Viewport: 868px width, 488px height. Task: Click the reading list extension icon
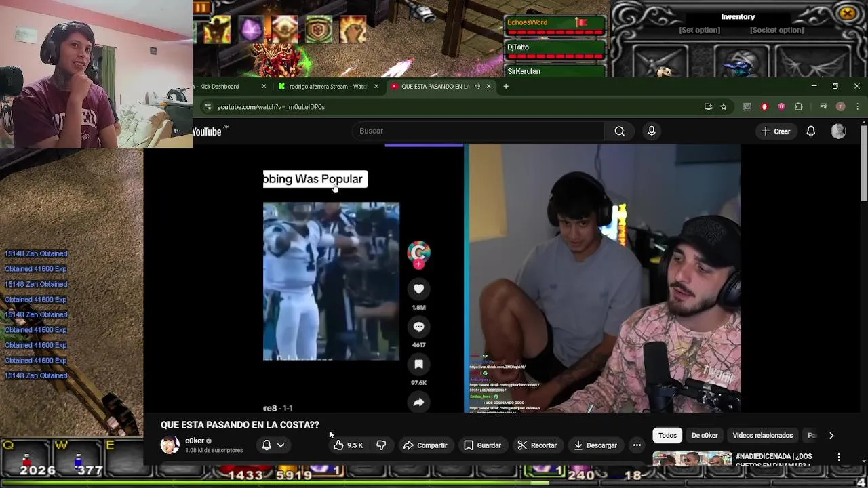pyautogui.click(x=747, y=106)
